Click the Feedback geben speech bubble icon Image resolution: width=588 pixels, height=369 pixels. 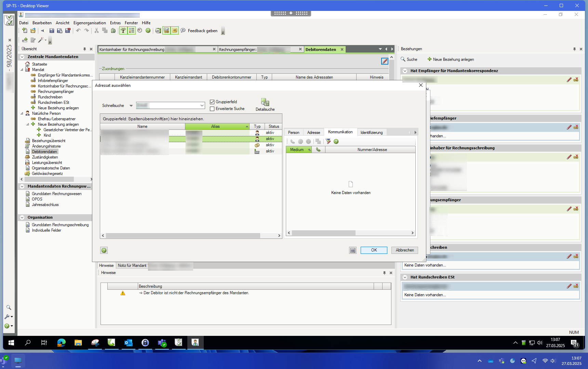(x=183, y=31)
